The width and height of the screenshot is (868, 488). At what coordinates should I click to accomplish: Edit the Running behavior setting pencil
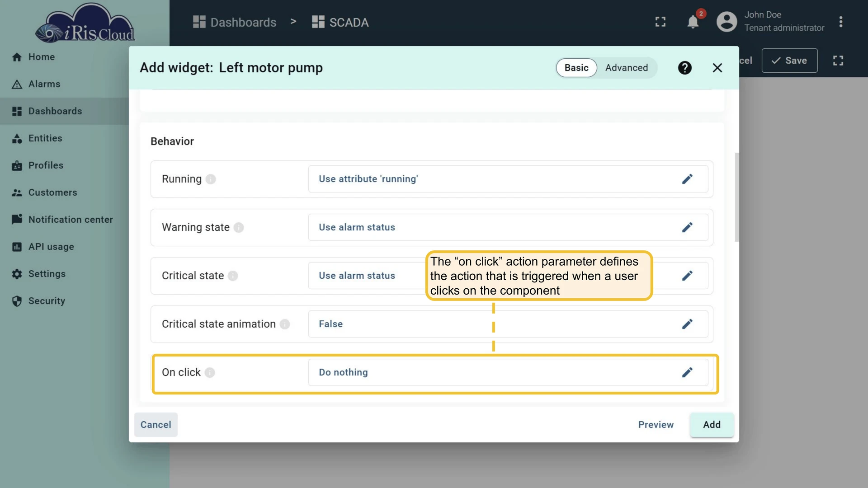[x=687, y=179]
